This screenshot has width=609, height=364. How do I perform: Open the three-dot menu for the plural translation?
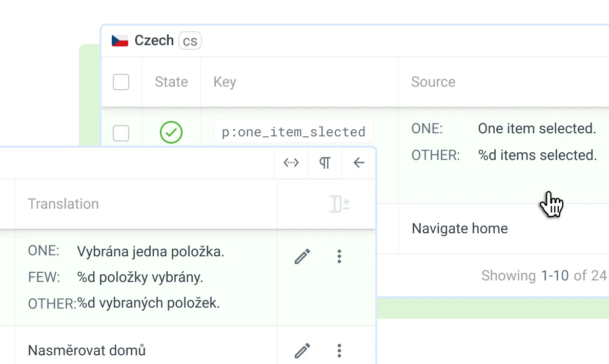pyautogui.click(x=339, y=256)
